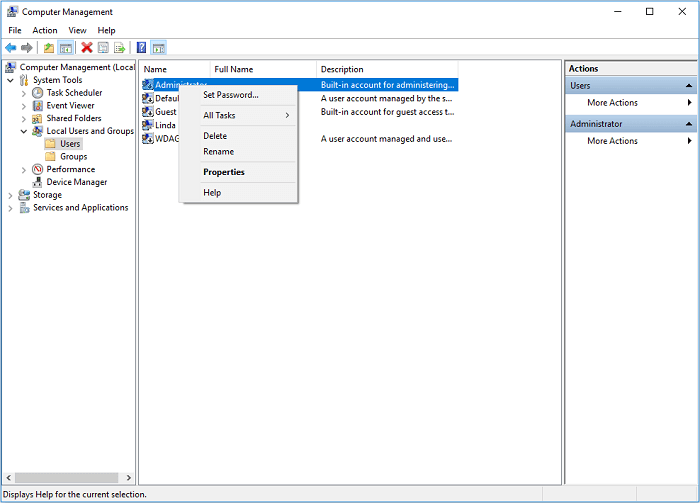Select the Guest user account
Screen dimensions: 700x503
click(165, 112)
